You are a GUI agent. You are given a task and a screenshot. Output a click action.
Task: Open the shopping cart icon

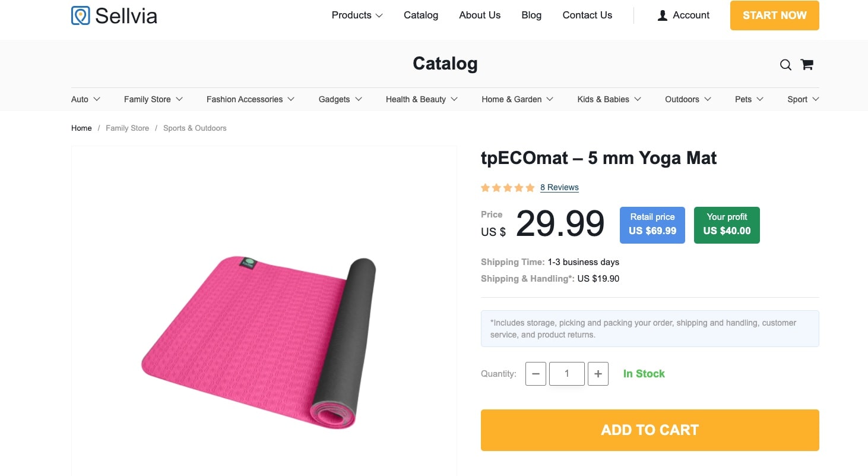(x=807, y=65)
